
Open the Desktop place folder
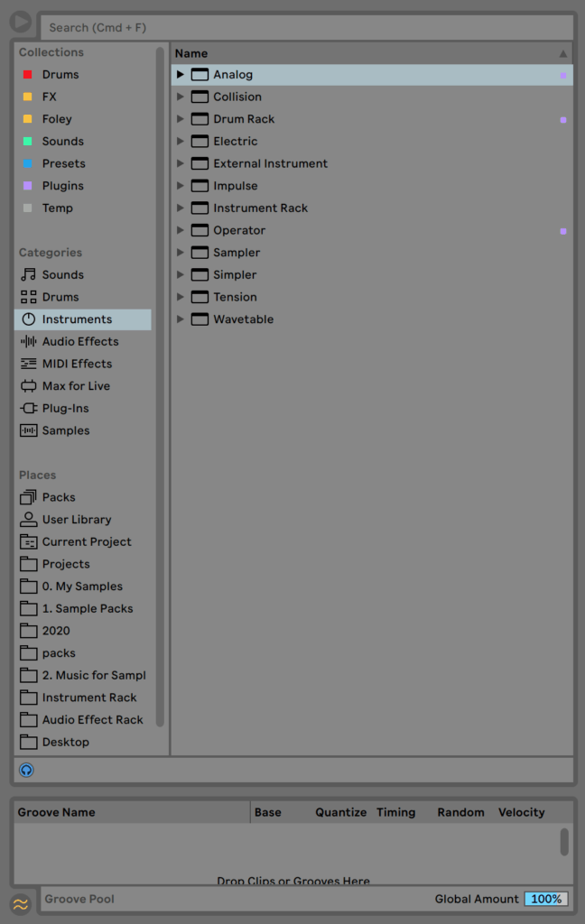(66, 742)
